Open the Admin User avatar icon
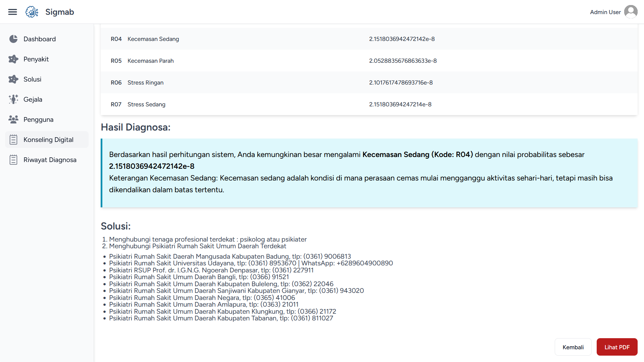The image size is (644, 362). (x=631, y=12)
